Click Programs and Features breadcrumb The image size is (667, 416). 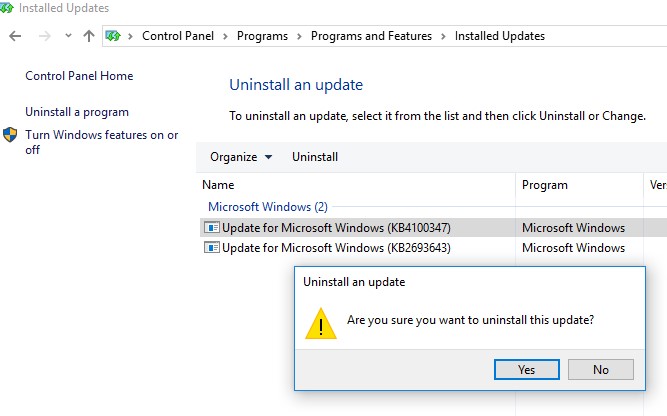pos(371,36)
